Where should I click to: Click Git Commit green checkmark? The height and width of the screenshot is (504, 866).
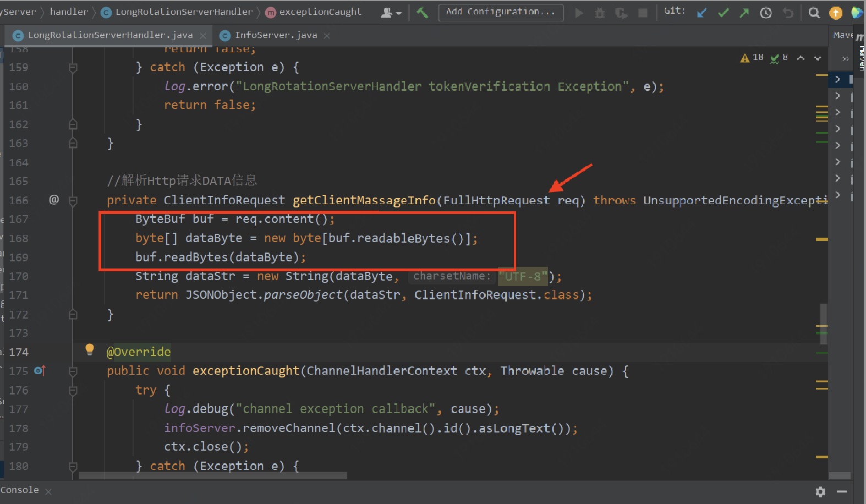[723, 13]
